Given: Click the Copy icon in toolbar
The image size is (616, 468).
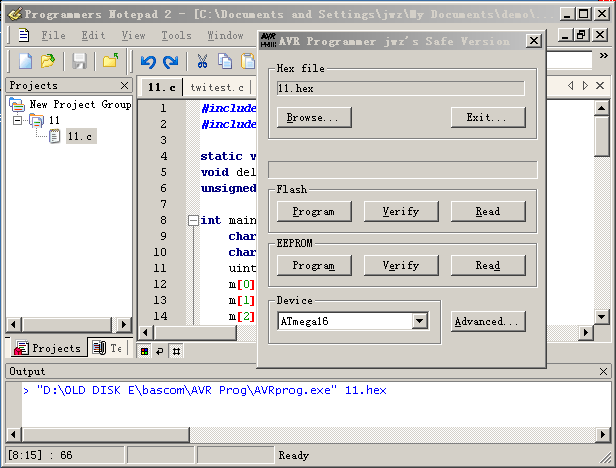Looking at the screenshot, I should coord(225,62).
